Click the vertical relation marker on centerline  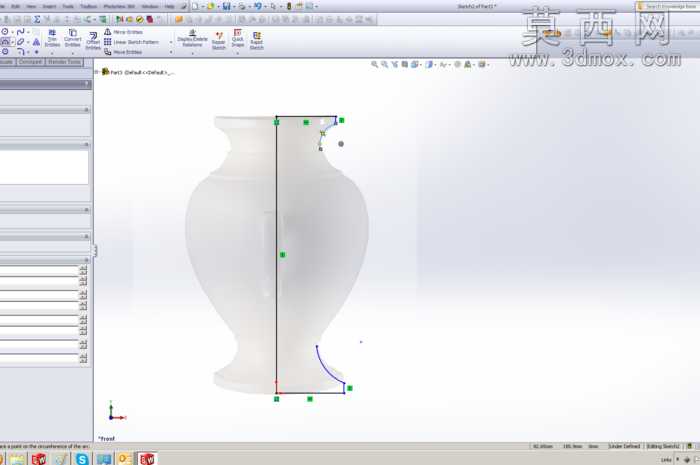coord(282,255)
